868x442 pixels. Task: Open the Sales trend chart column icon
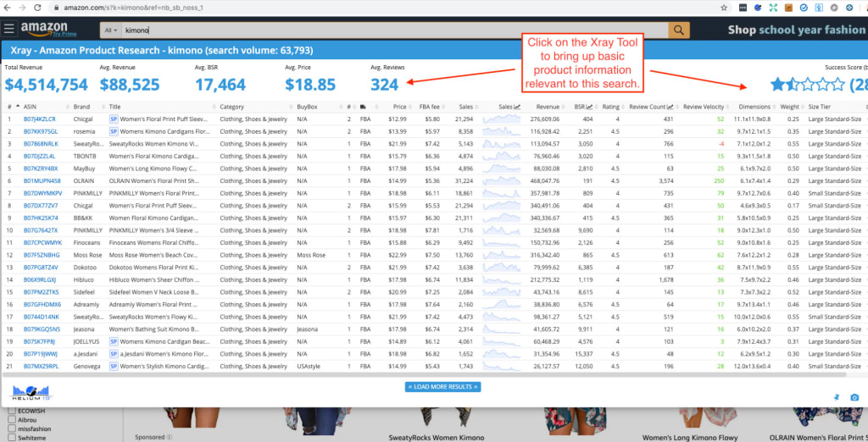tap(517, 107)
